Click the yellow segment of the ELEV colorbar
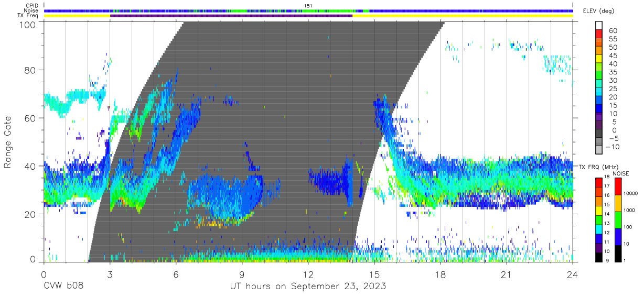Screen dimensions: 644x297 598,58
